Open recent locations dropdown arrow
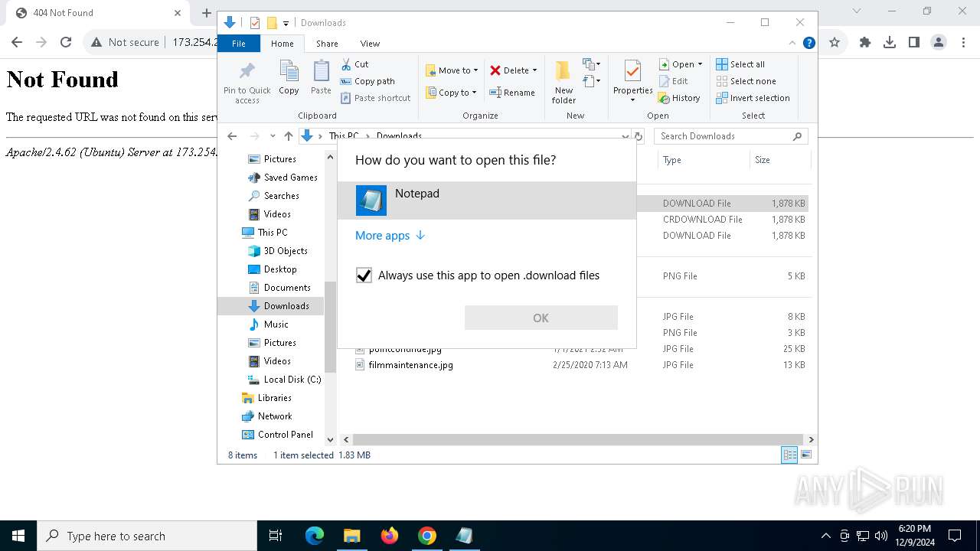The height and width of the screenshot is (551, 980). (273, 136)
